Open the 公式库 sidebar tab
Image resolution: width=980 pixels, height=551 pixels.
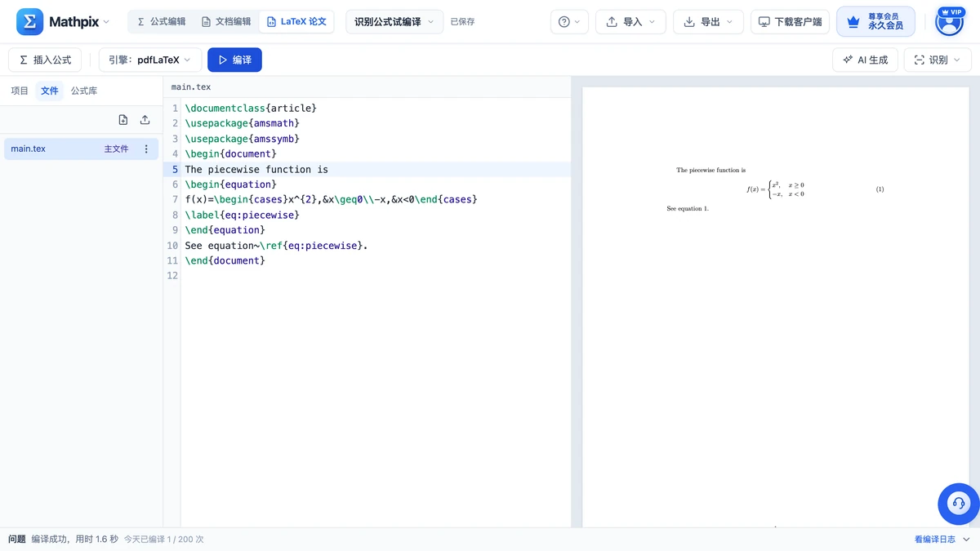tap(84, 91)
